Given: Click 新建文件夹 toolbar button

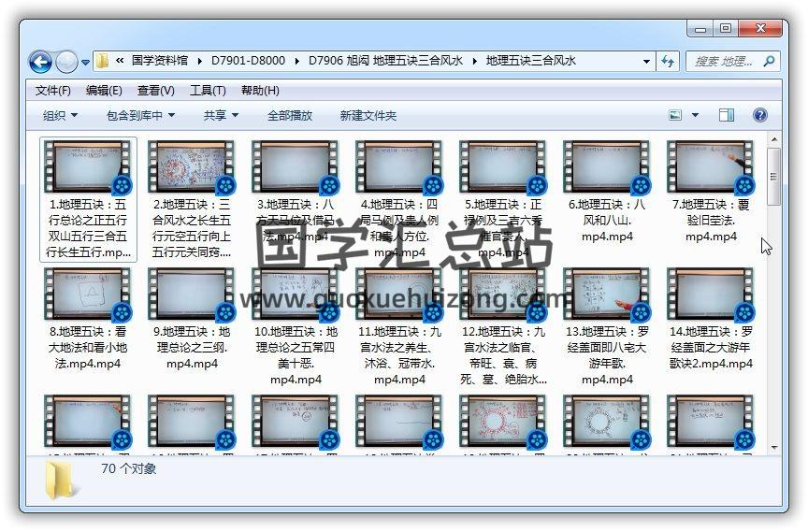Looking at the screenshot, I should click(368, 115).
